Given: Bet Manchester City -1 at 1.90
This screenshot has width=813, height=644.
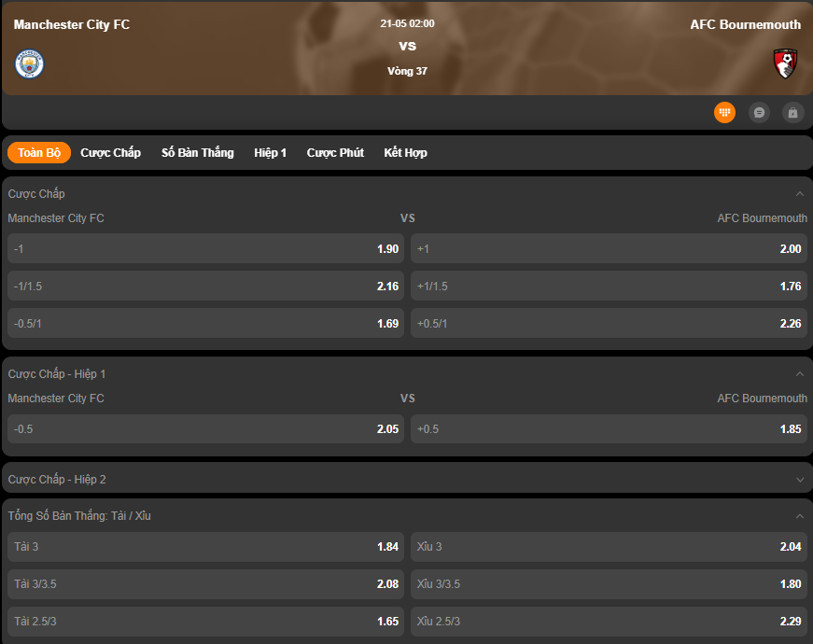Looking at the screenshot, I should coord(205,248).
